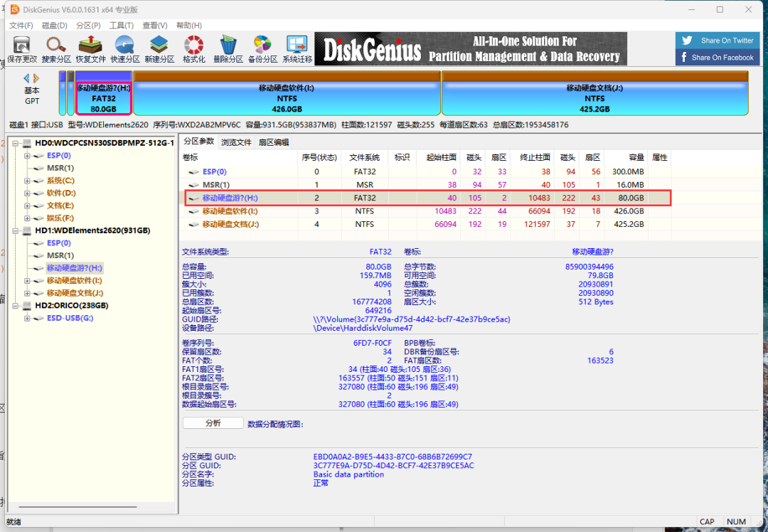
Task: Open the 查看(V) menu
Action: tap(155, 26)
